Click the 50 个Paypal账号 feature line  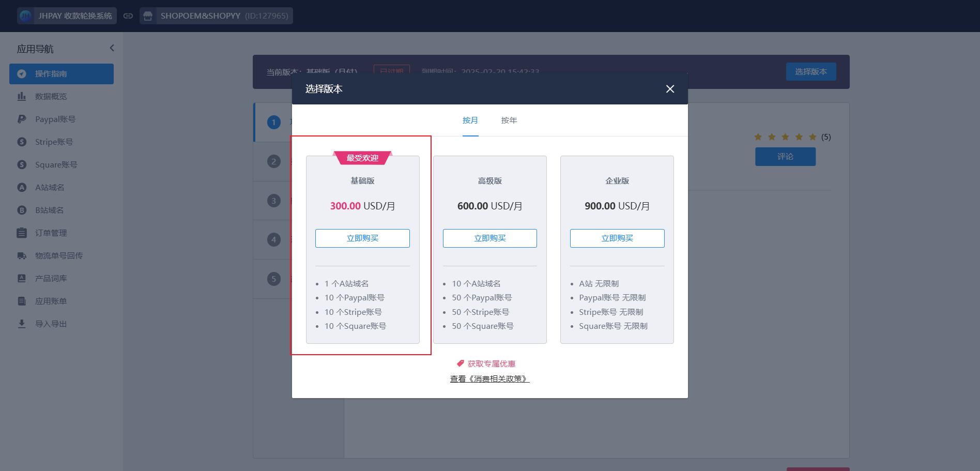tap(482, 298)
